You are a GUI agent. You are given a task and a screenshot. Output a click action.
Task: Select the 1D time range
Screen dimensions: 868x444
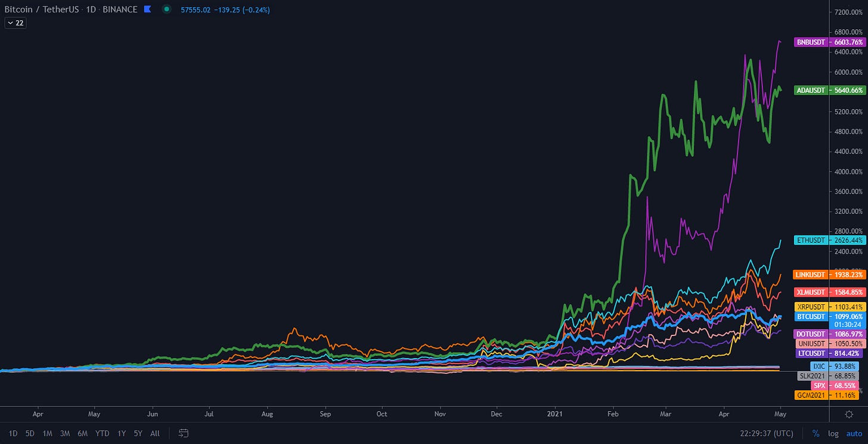13,433
